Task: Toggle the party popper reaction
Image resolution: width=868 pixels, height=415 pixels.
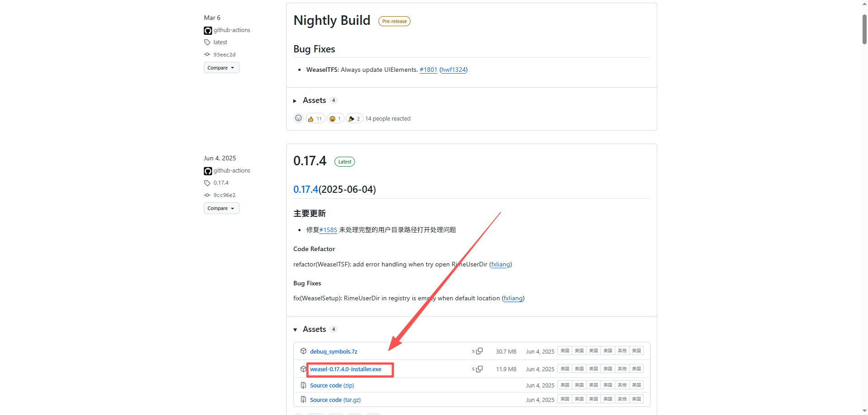Action: (x=354, y=119)
